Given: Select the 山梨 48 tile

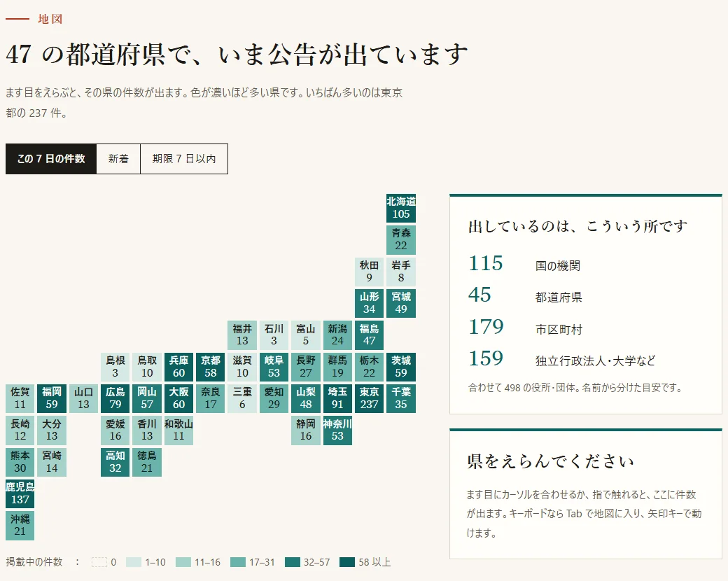Looking at the screenshot, I should point(305,398).
